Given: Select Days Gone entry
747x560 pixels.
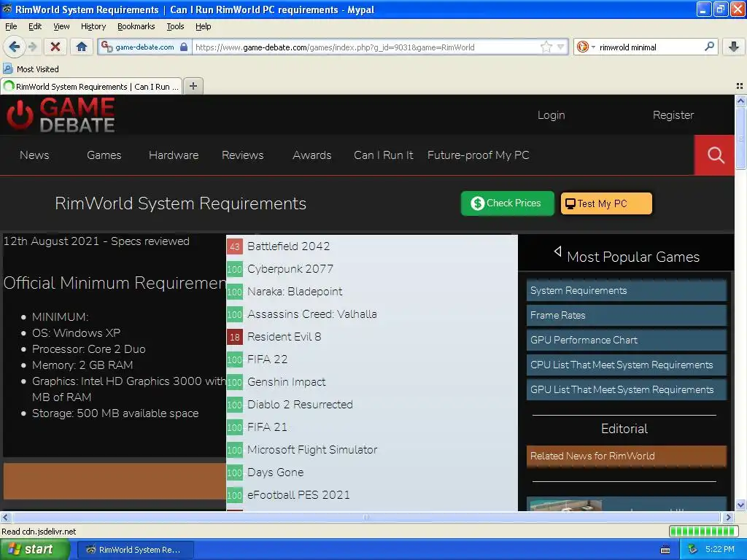Looking at the screenshot, I should point(275,472).
